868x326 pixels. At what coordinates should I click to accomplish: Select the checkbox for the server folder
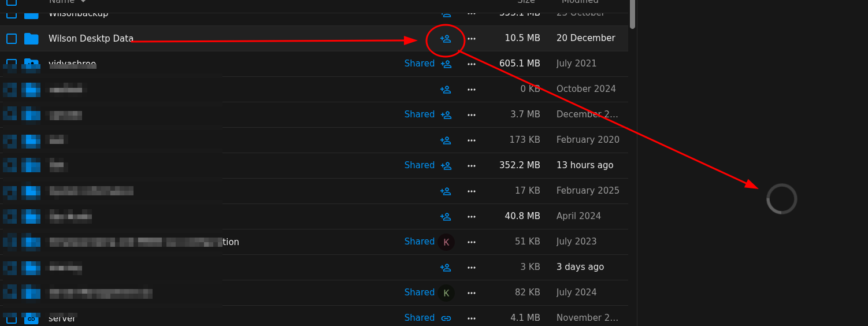coord(12,319)
